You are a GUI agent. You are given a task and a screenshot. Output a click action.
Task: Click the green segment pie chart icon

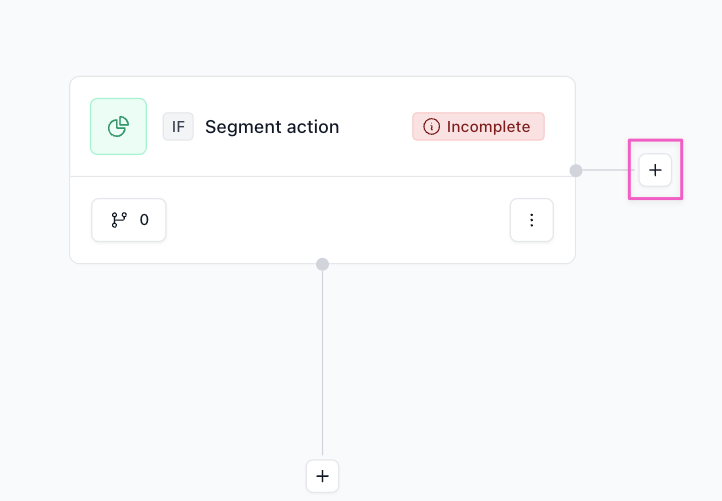118,127
